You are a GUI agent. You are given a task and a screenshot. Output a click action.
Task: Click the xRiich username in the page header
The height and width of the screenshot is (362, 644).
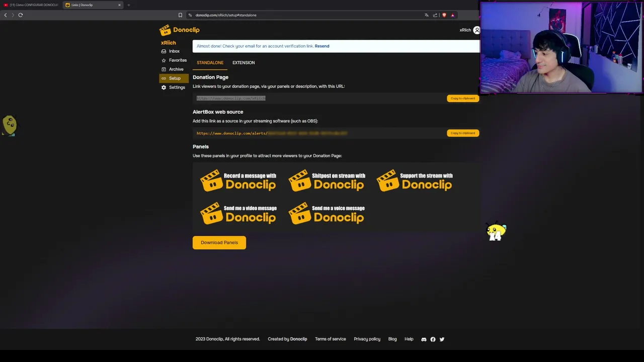(465, 30)
